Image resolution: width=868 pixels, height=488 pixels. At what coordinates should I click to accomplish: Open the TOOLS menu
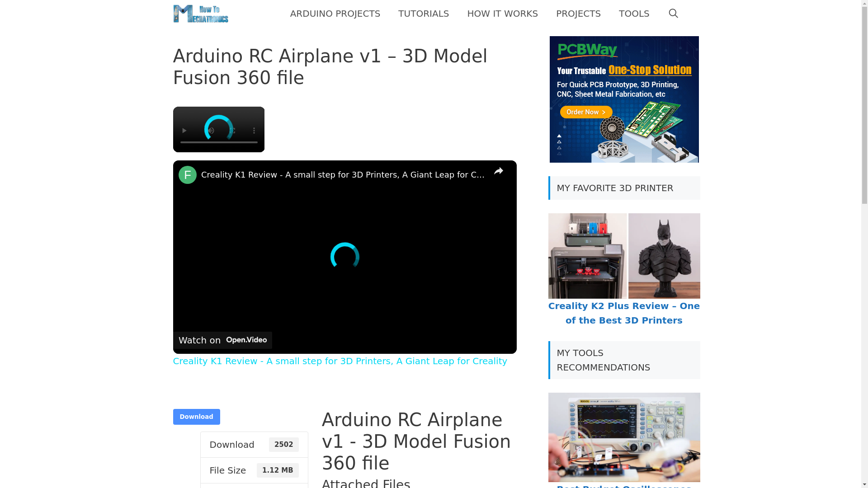tap(634, 14)
